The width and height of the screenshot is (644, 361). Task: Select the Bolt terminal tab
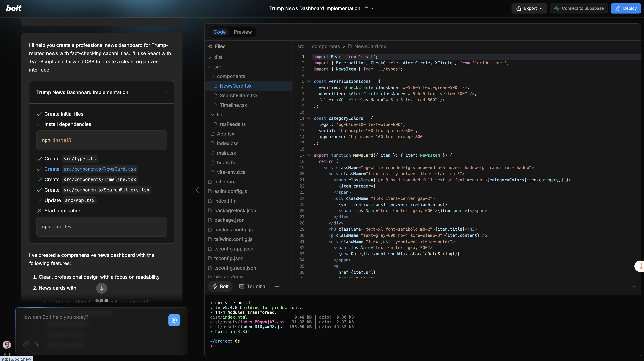220,286
